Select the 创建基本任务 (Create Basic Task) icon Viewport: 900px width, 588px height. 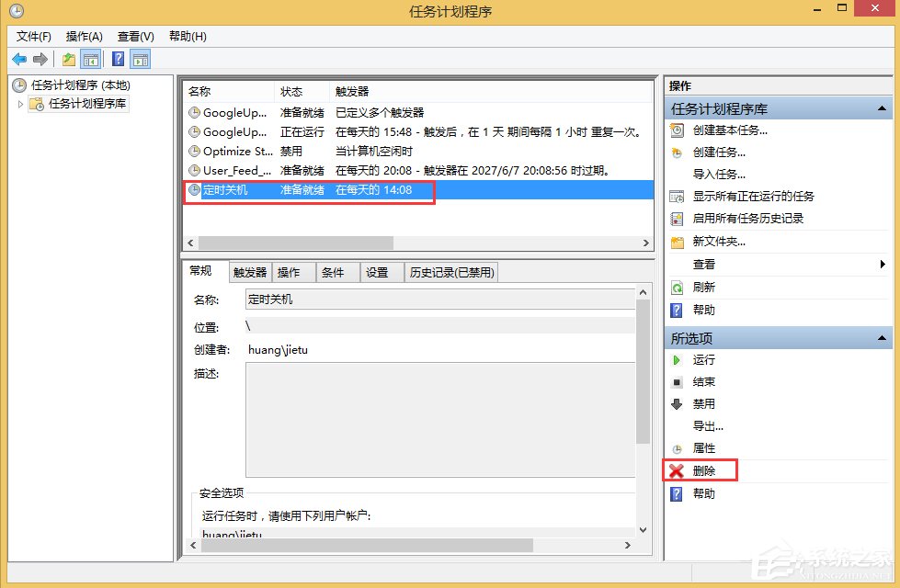[x=678, y=130]
